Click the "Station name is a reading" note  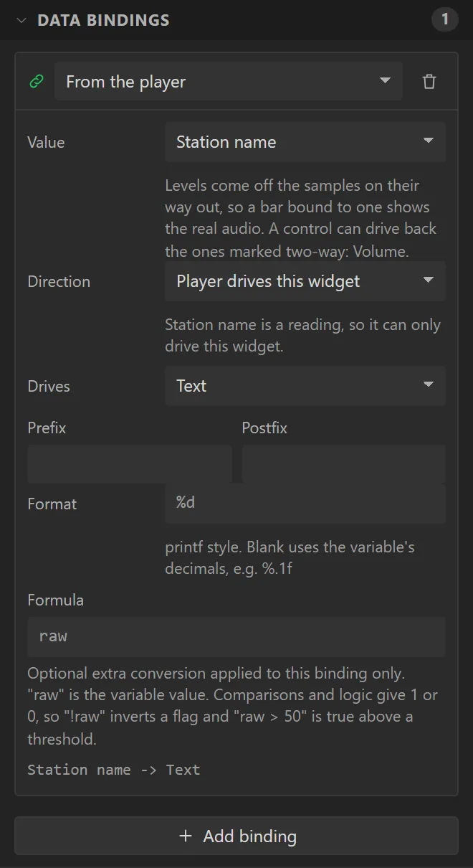click(x=303, y=336)
